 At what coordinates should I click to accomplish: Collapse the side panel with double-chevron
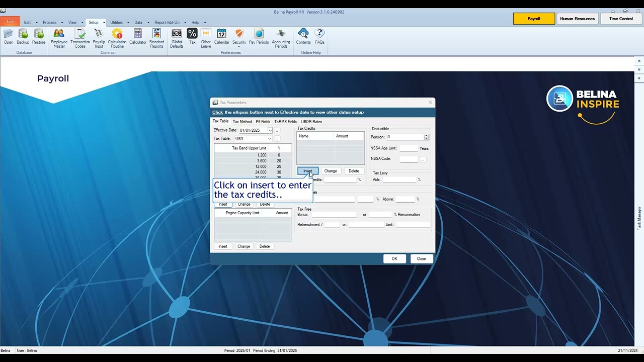pos(639,61)
